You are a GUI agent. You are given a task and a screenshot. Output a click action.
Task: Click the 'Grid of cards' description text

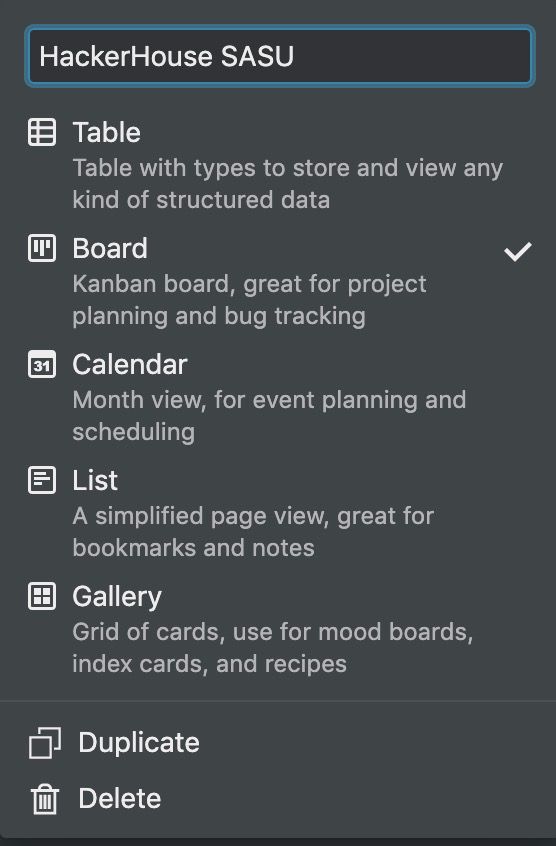[x=273, y=647]
